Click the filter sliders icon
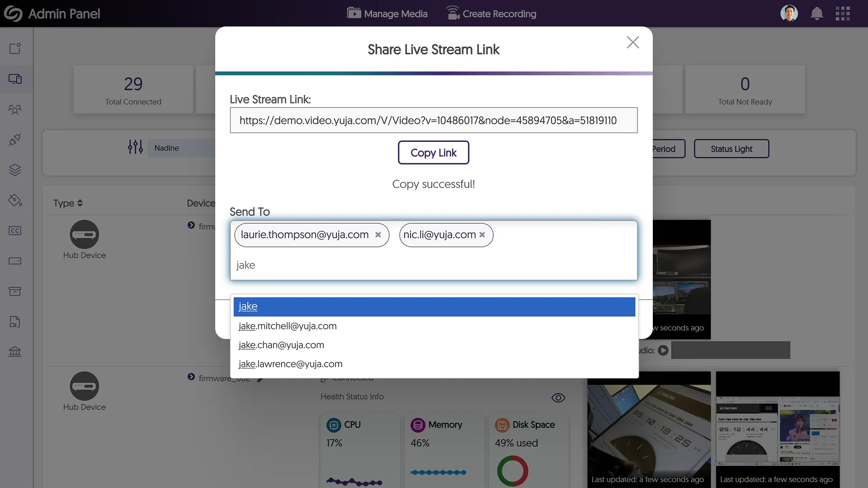 [135, 147]
